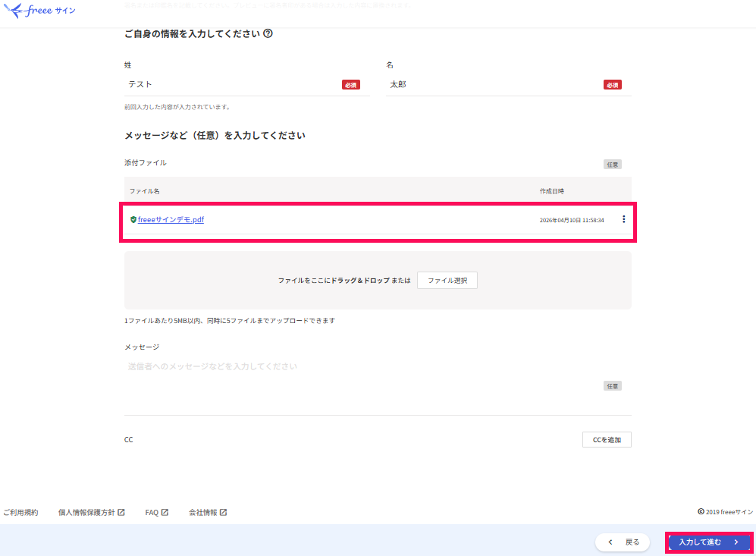Click the 任意 badge beside 添付ファイル
Viewport: 756px width, 556px height.
613,165
